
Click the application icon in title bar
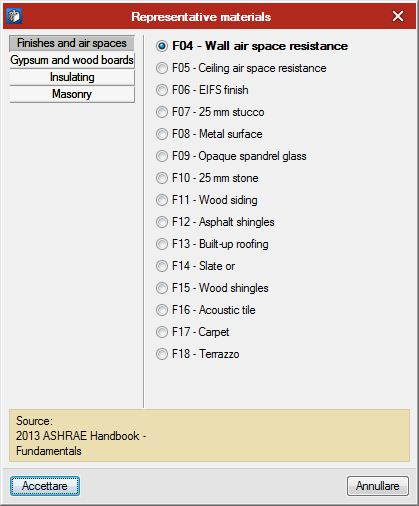(14, 16)
